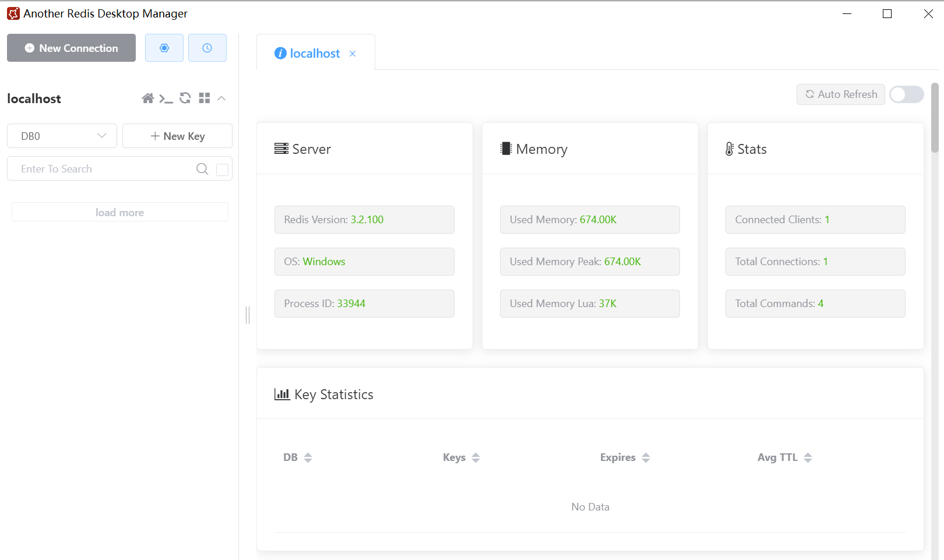
Task: Open the settings gear button
Action: point(164,48)
